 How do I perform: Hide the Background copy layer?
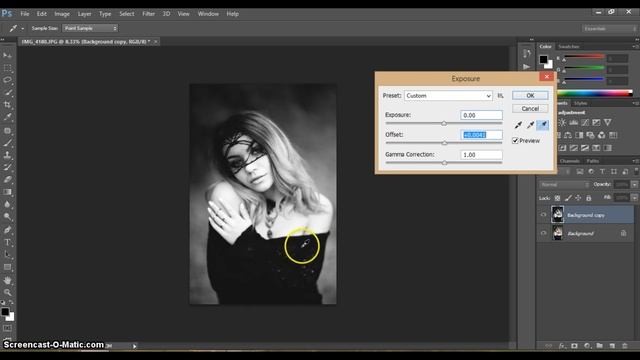(x=543, y=215)
